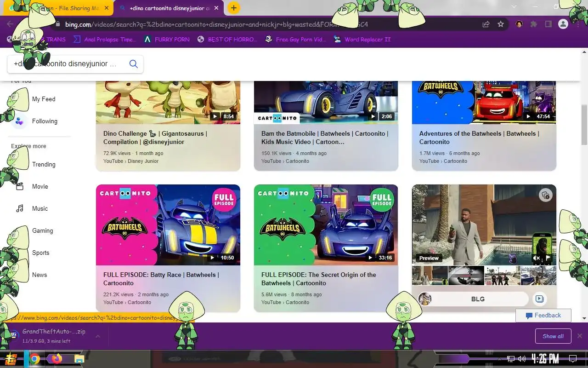Viewport: 588px width, 368px height.
Task: Open a new tab with plus button
Action: (x=234, y=8)
